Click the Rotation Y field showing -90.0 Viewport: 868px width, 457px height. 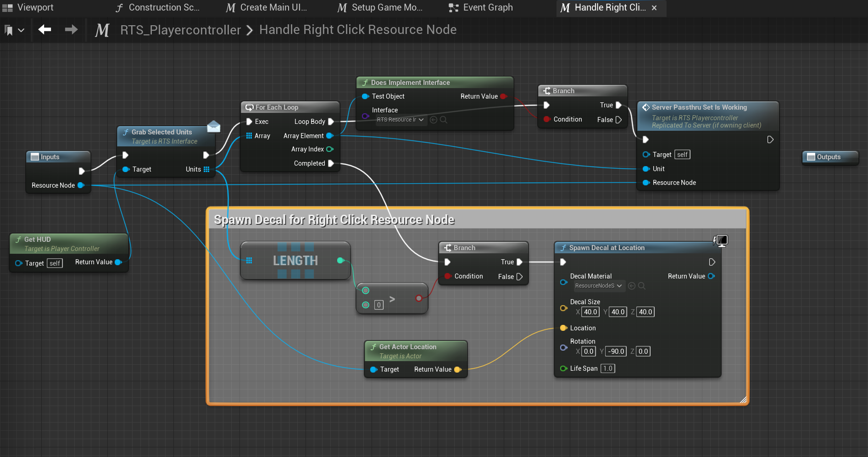coord(616,351)
